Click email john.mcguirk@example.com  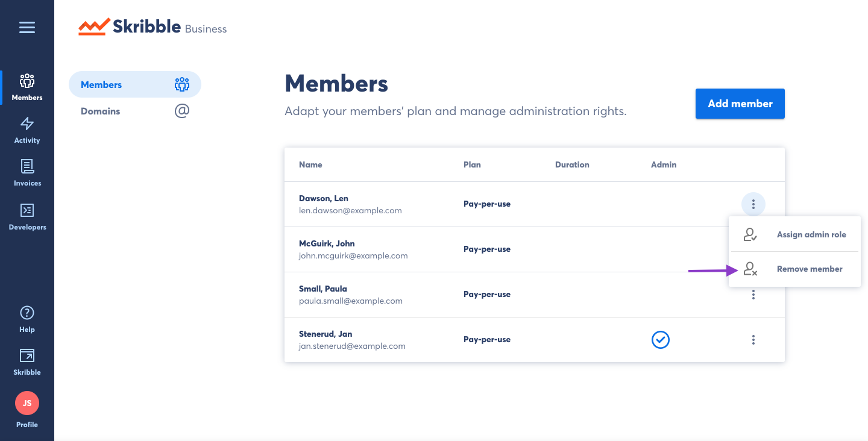pos(353,255)
